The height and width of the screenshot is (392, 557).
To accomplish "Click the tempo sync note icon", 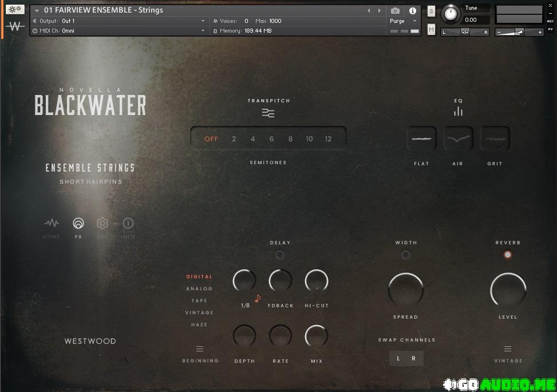I will click(x=258, y=298).
